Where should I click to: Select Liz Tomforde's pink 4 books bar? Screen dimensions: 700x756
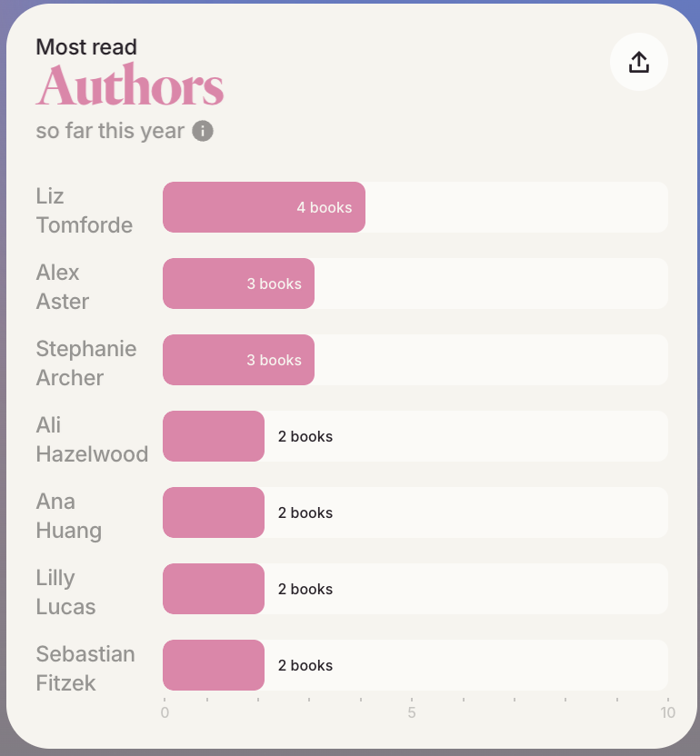point(264,207)
